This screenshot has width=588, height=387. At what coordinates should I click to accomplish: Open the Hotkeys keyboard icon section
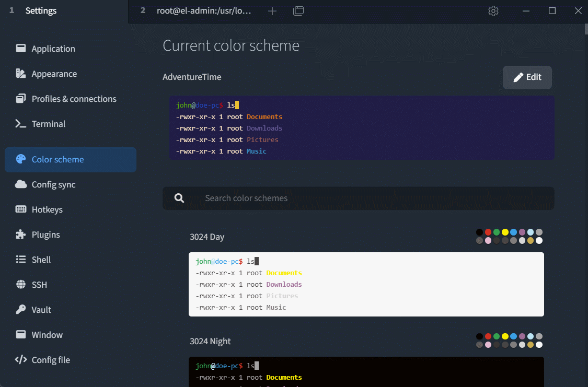pos(20,209)
